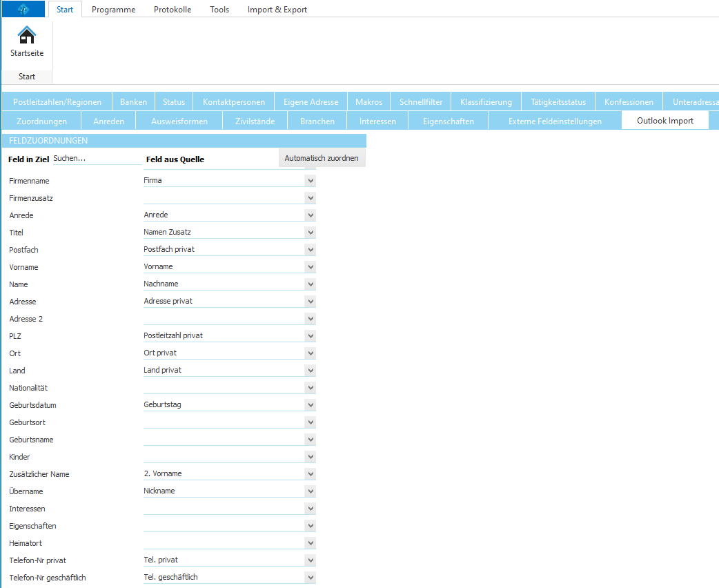Click Automatisch zuordnen button
The image size is (719, 588).
tap(322, 158)
